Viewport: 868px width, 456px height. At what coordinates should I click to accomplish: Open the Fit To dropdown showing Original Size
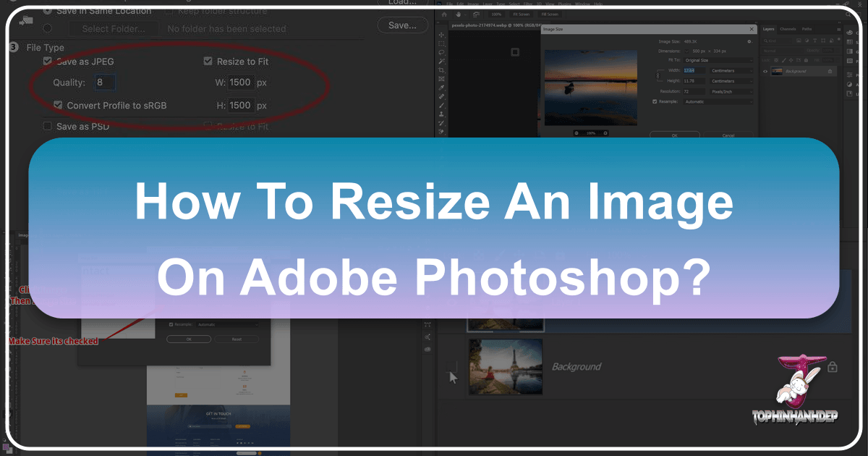718,60
